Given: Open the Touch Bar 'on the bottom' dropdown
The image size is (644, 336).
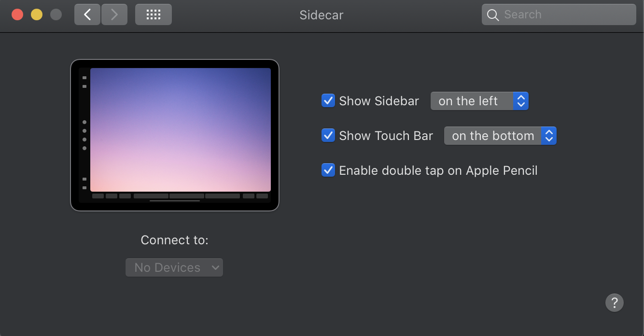Looking at the screenshot, I should coord(500,136).
